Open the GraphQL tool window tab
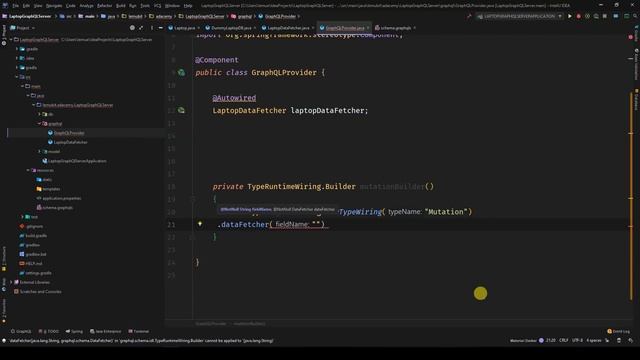 (21, 331)
